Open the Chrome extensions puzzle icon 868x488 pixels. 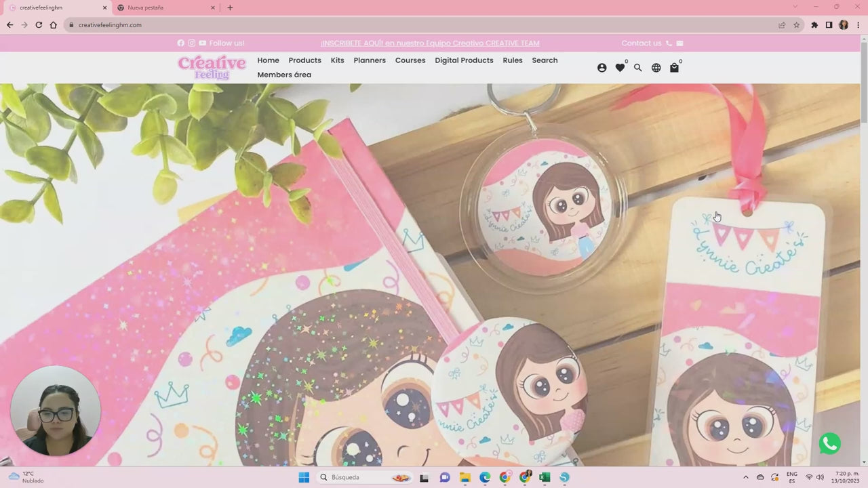814,25
